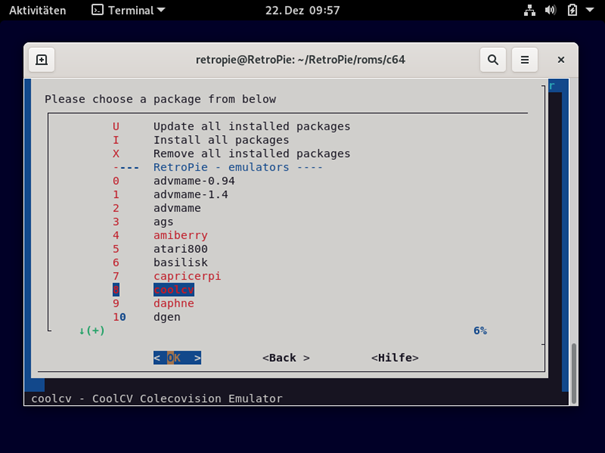Open the Terminal app menu dropdown
This screenshot has height=453, width=605.
[x=128, y=10]
